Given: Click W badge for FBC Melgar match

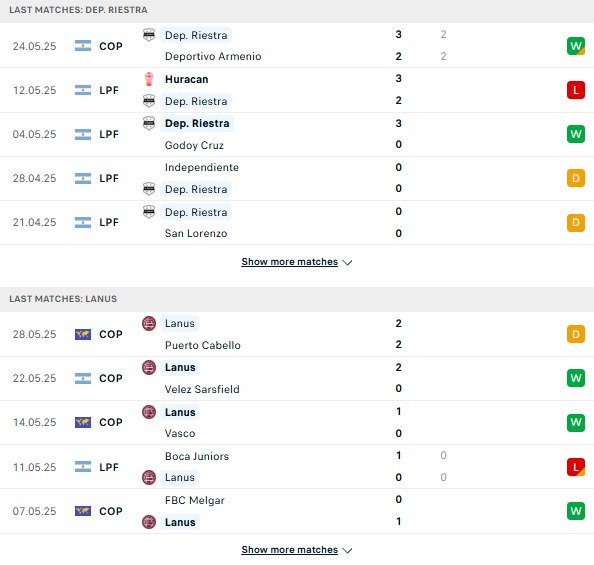Looking at the screenshot, I should coord(575,511).
